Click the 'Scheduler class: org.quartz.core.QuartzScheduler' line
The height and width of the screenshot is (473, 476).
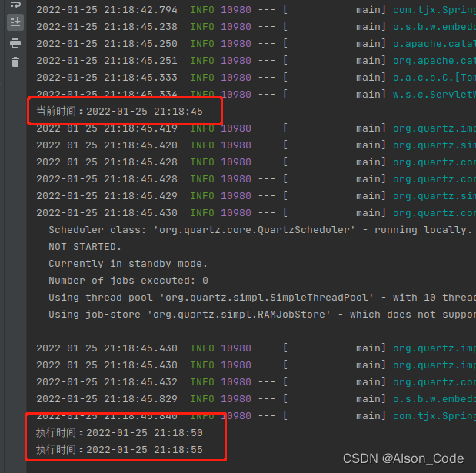coord(260,230)
